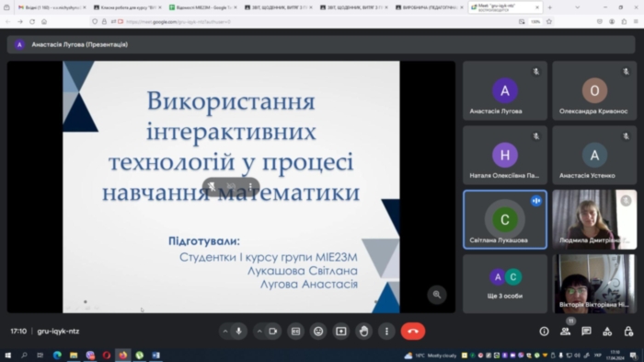Open host controls lock icon
Screen dimensions: 644x362
[628, 332]
